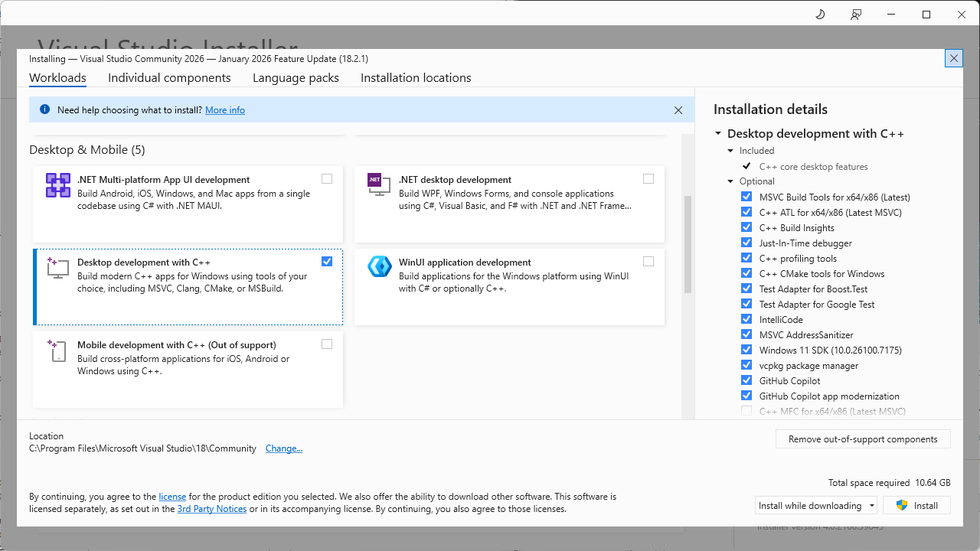Uncheck GitHub Copilot component
The height and width of the screenshot is (551, 980).
[x=746, y=380]
